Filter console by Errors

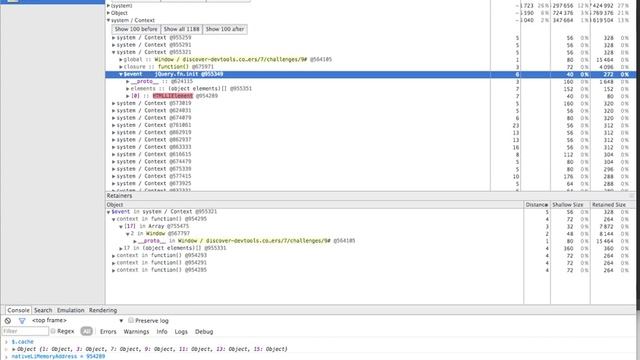pos(108,331)
